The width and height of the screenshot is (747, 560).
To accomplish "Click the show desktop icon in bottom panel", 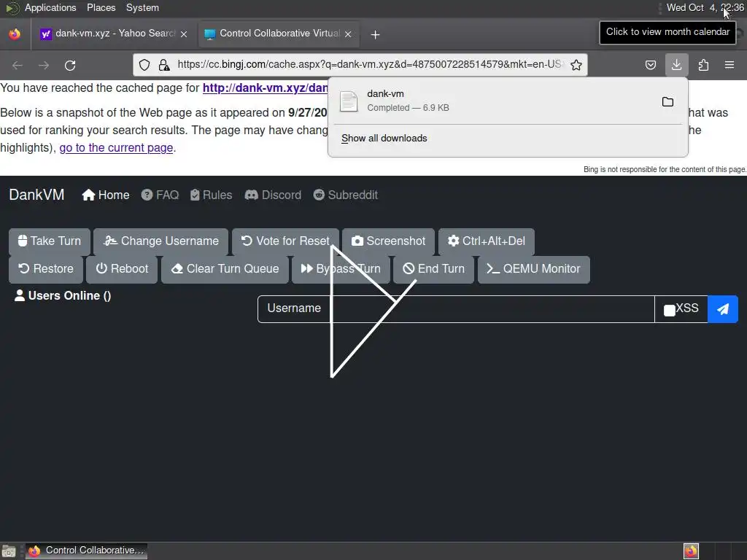I will click(9, 551).
